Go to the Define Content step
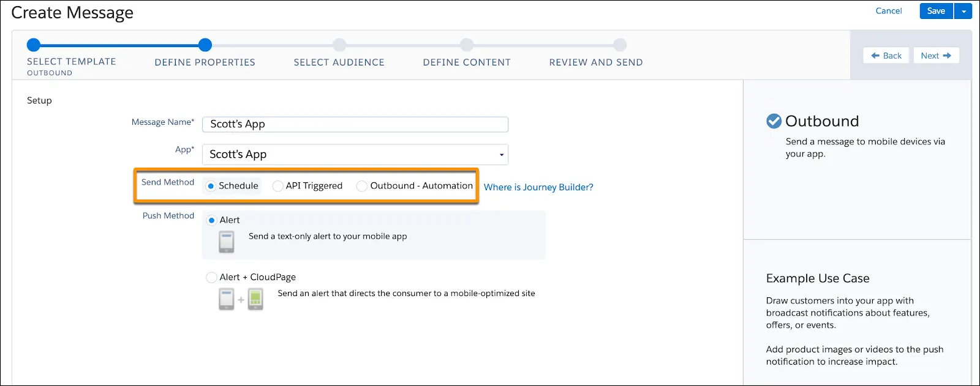 coord(467,62)
